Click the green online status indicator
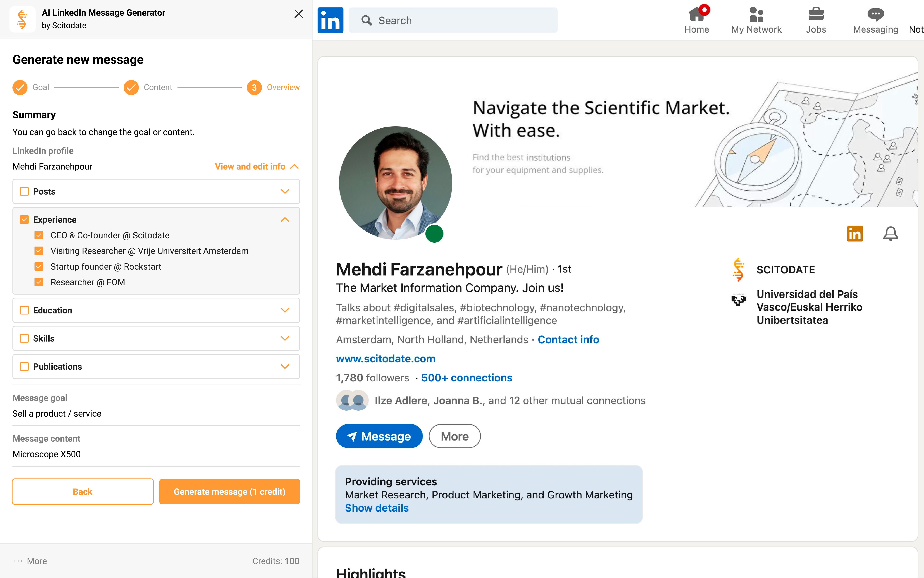This screenshot has width=924, height=578. click(x=434, y=234)
